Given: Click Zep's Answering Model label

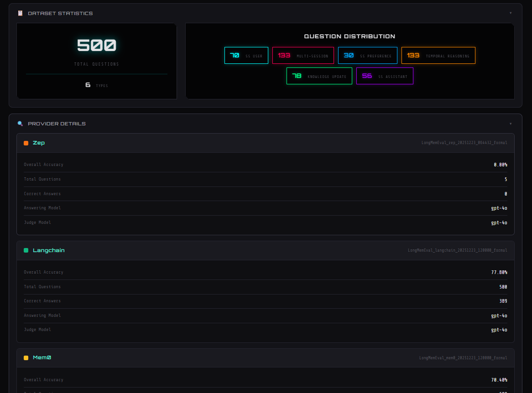Looking at the screenshot, I should (x=42, y=208).
